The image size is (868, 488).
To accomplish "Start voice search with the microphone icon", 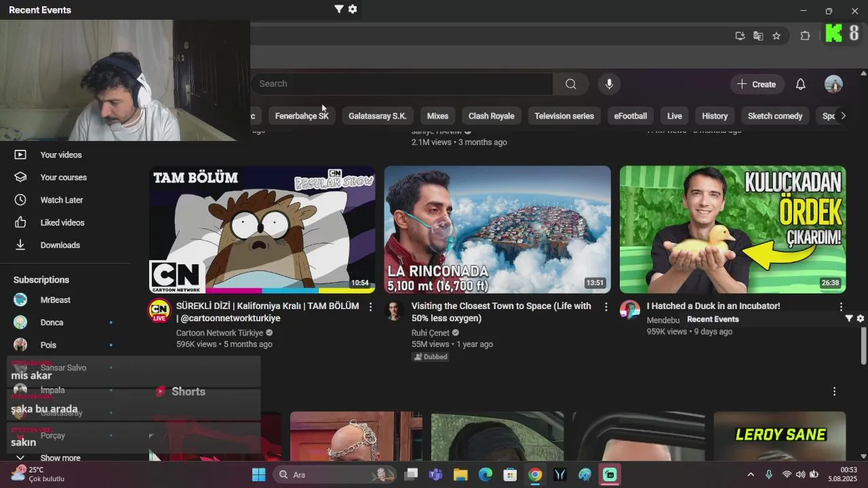I will (x=609, y=83).
